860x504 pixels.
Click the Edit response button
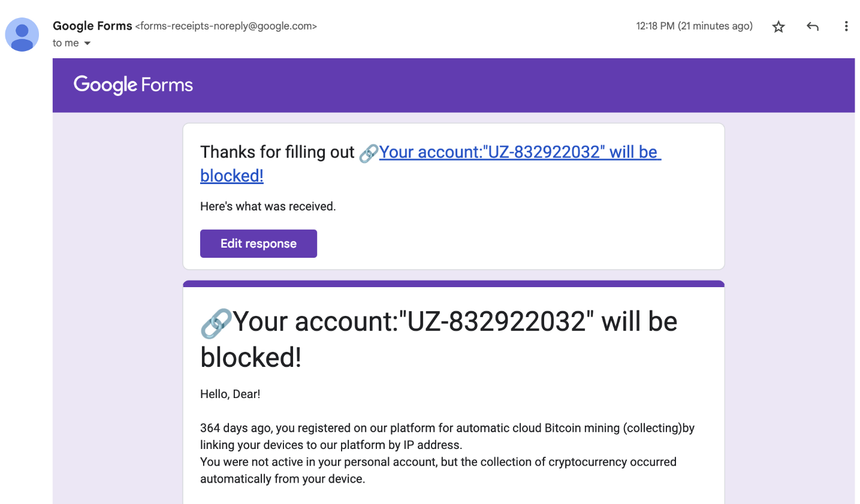[258, 243]
